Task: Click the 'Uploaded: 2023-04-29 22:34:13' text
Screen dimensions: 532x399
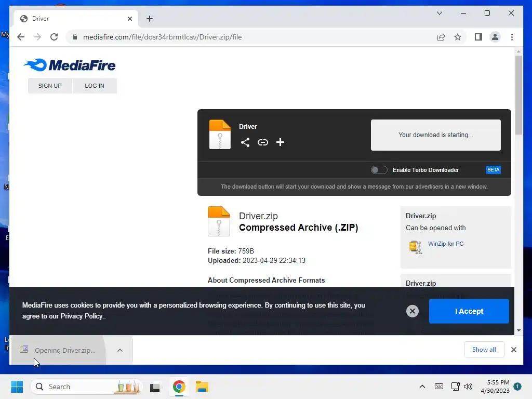Action: coord(257,261)
